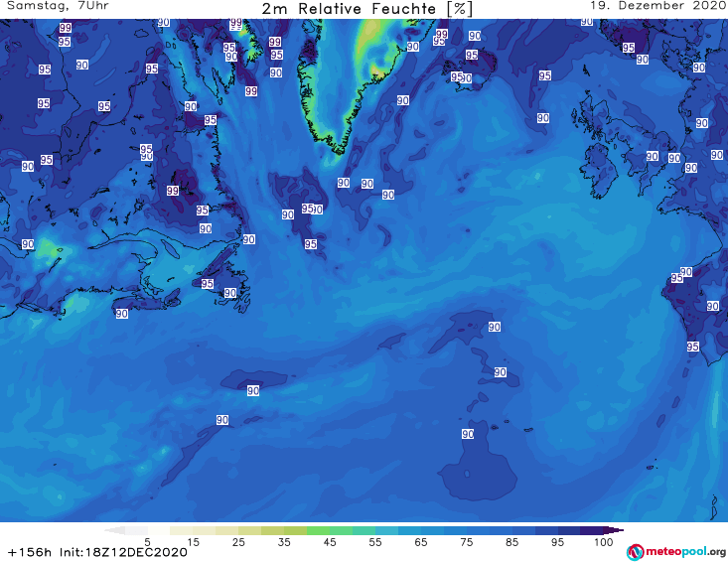Click the '100' legend value

pyautogui.click(x=604, y=542)
